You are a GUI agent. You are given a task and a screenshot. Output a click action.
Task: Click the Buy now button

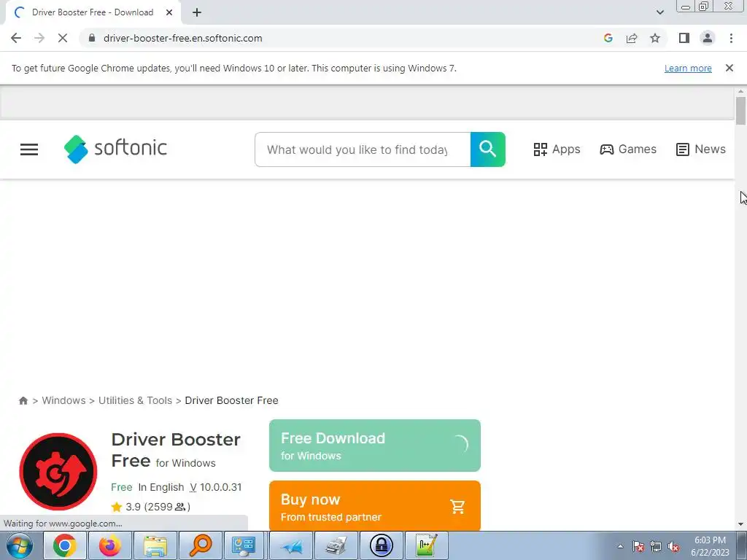[375, 507]
